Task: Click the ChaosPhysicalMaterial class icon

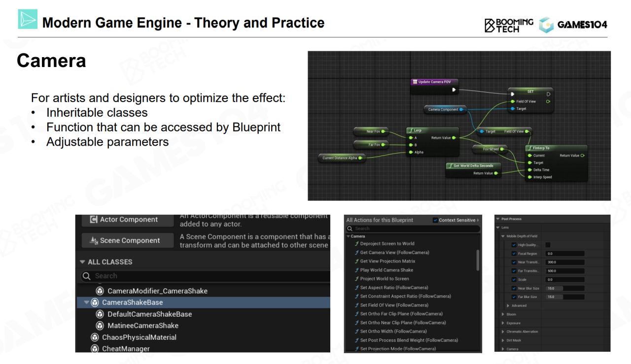Action: [x=94, y=337]
